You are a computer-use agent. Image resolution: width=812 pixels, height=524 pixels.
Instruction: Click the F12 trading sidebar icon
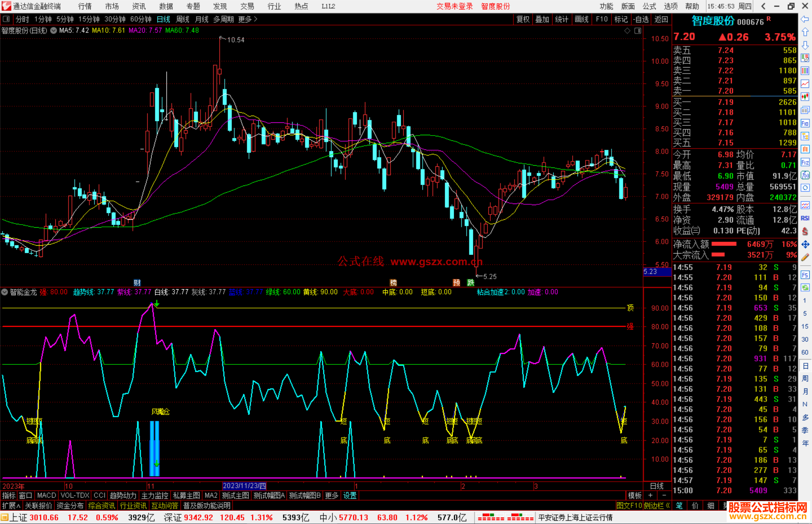coord(805,162)
